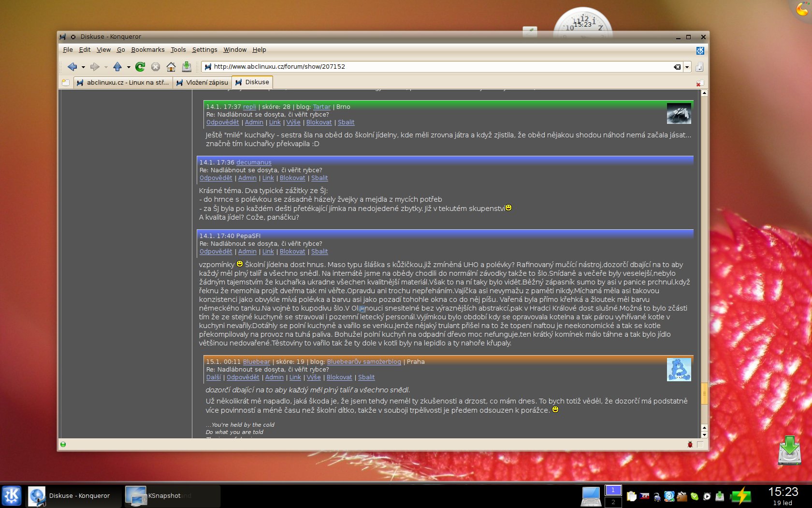Open the Tools menu
The height and width of the screenshot is (508, 812).
click(x=178, y=50)
